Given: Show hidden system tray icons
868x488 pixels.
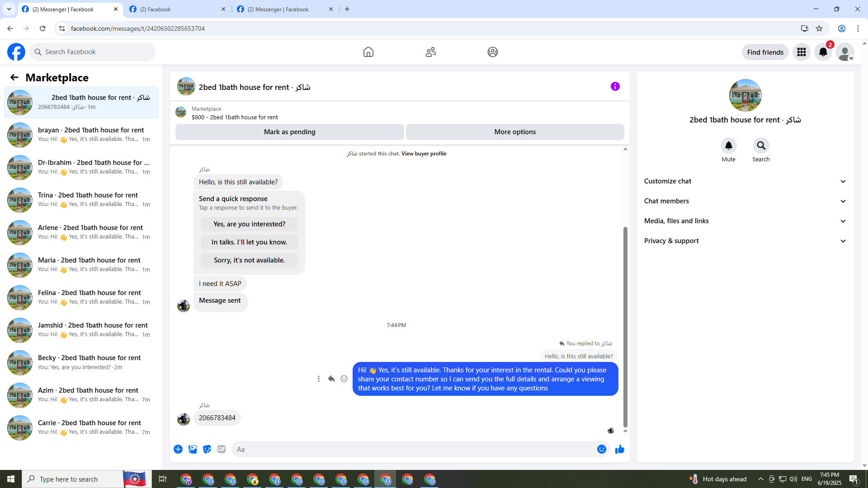Looking at the screenshot, I should tap(761, 479).
